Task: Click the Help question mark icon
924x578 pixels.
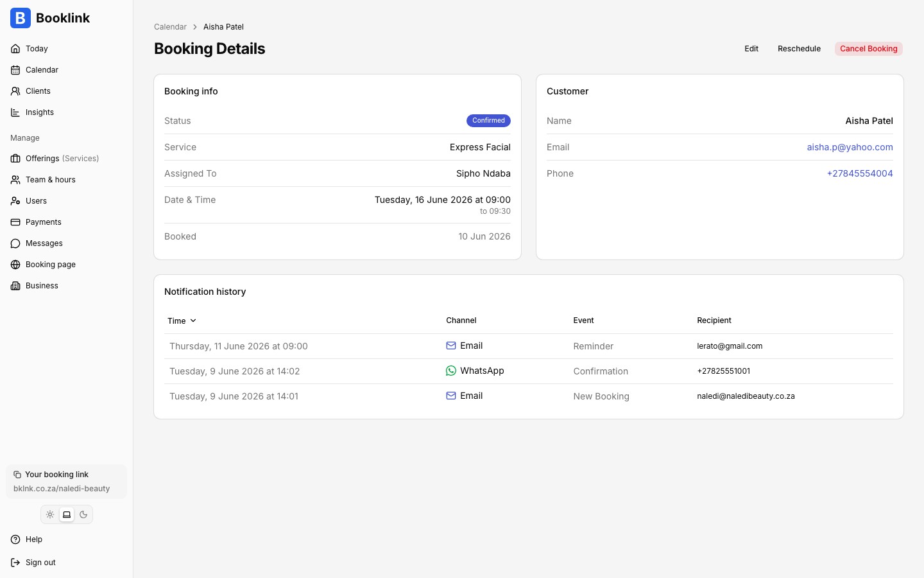Action: (x=15, y=539)
